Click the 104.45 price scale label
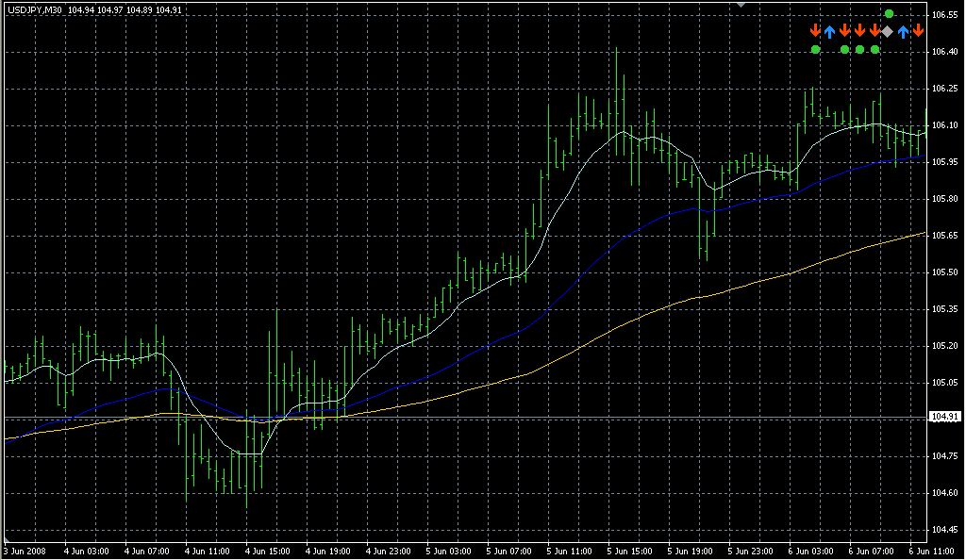 944,529
